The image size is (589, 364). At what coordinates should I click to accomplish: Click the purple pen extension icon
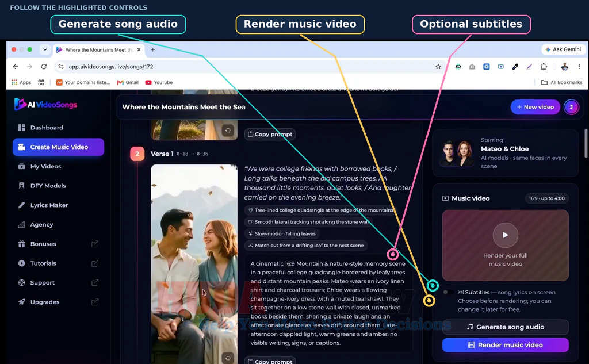pos(529,67)
